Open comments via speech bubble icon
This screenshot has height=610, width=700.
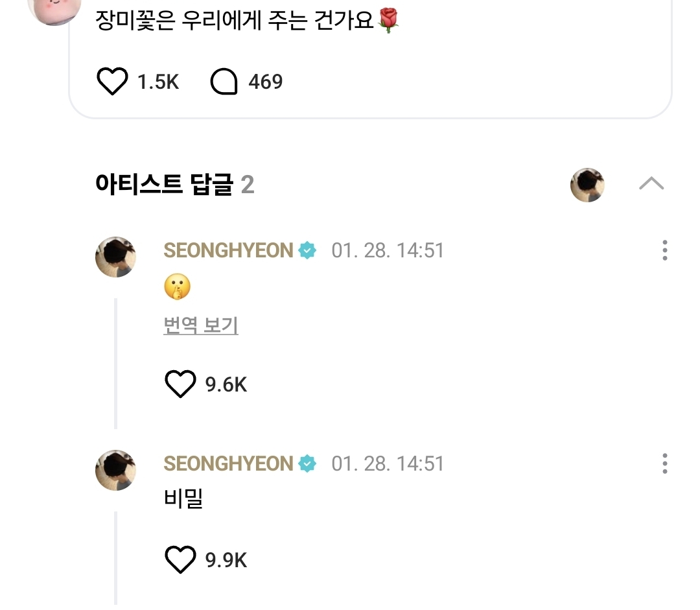[224, 81]
